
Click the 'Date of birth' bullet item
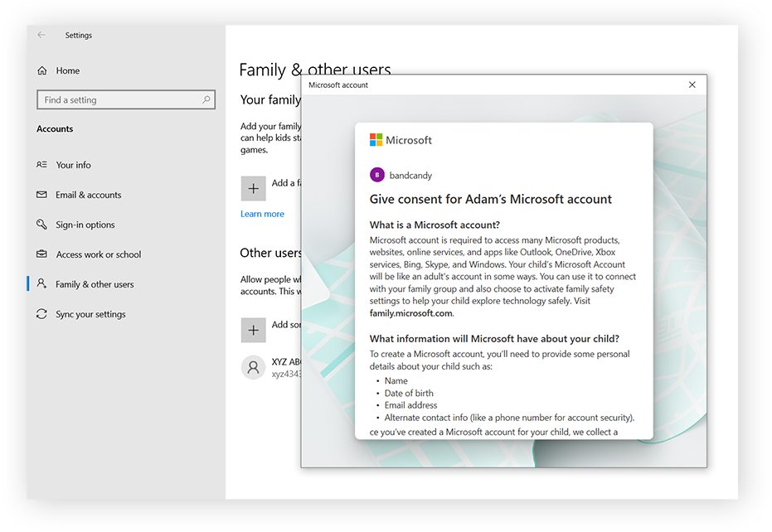pos(409,394)
